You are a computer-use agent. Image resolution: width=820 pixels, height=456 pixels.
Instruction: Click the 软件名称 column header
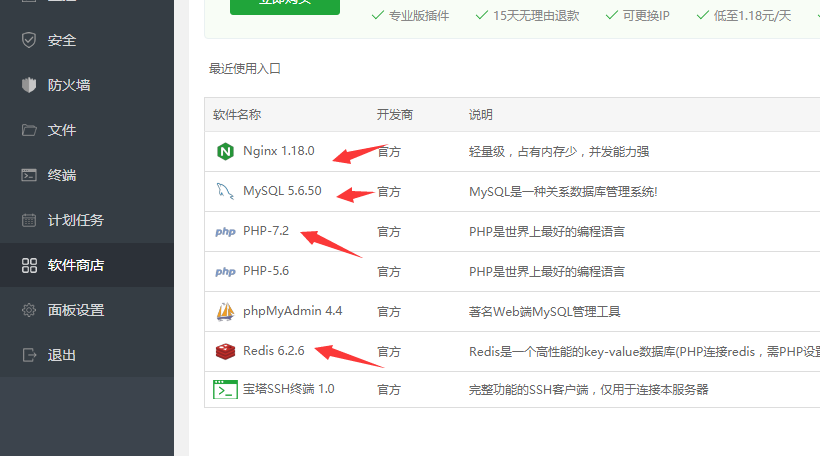(x=237, y=115)
